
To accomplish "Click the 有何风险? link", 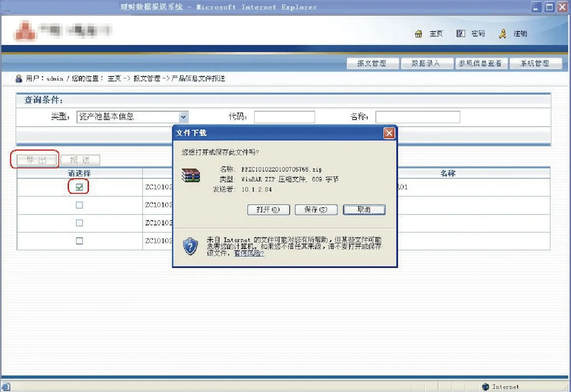I will tap(249, 253).
